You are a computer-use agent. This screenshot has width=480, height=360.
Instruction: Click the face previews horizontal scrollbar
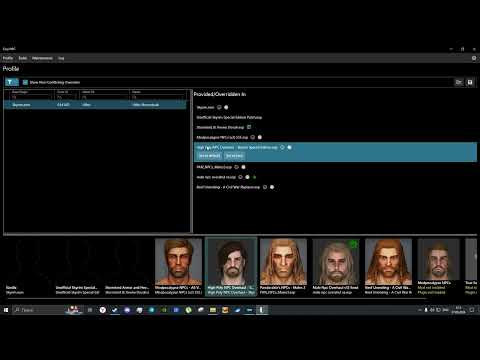point(217,298)
